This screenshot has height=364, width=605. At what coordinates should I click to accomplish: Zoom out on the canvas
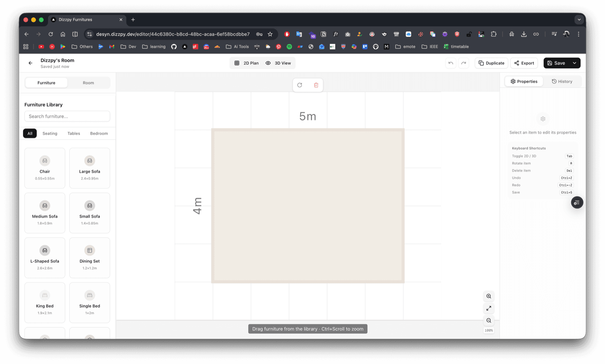(489, 321)
